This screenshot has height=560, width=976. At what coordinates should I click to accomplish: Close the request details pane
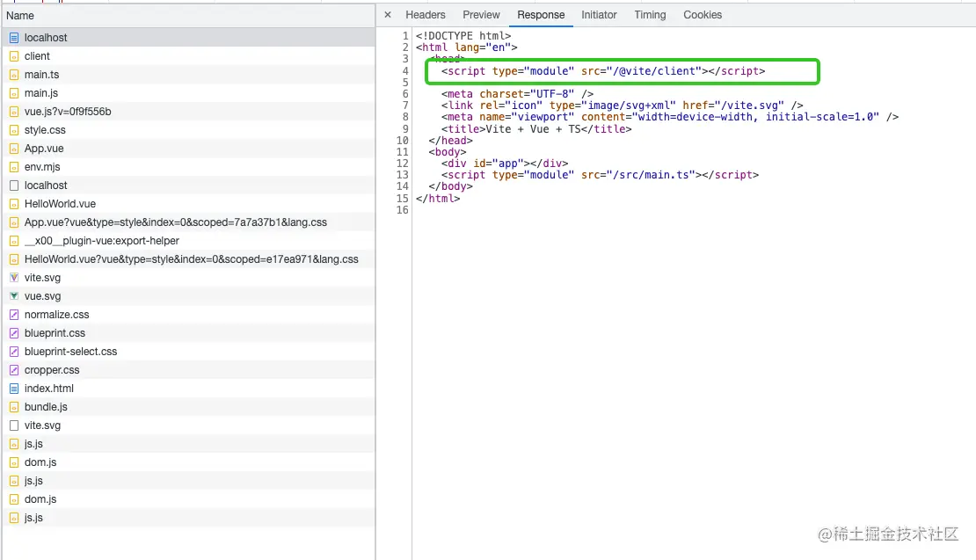388,14
